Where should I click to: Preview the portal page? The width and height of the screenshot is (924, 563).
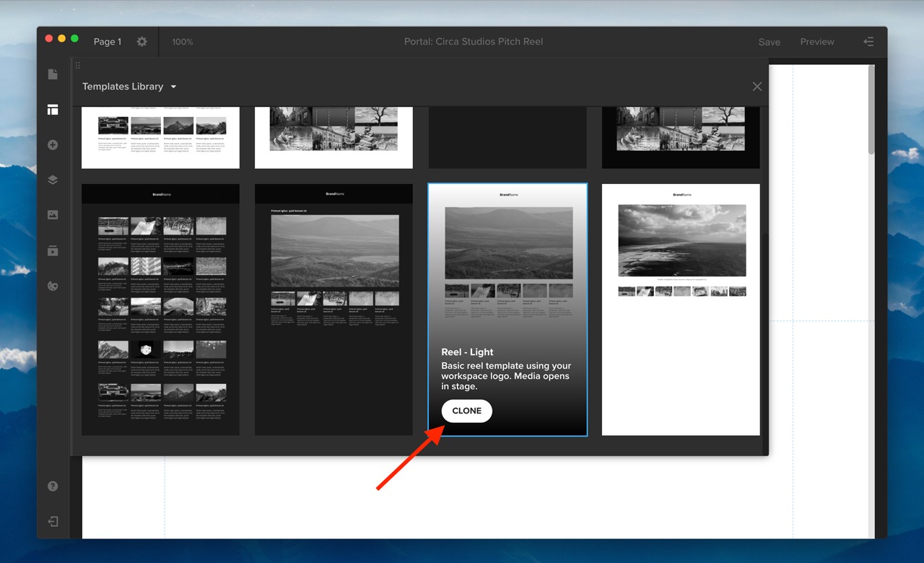click(x=817, y=42)
